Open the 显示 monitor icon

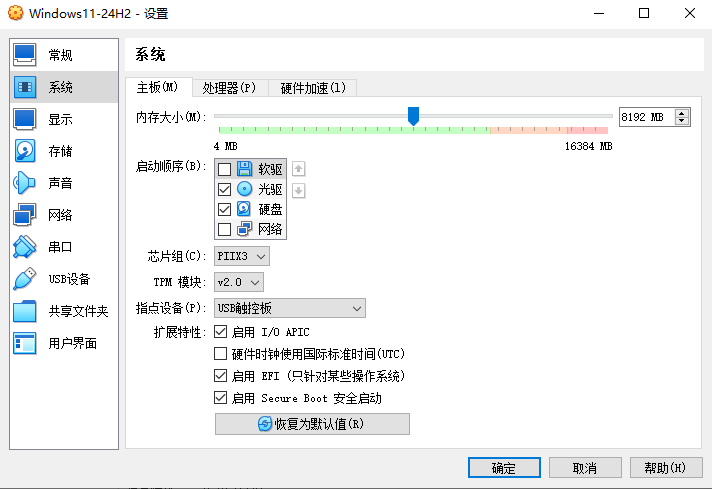[25, 119]
